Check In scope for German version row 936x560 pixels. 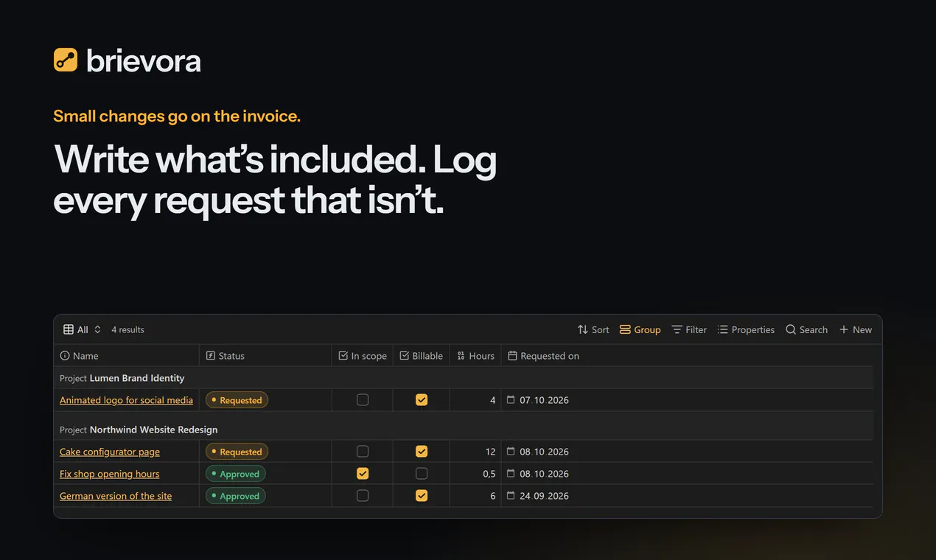(363, 496)
